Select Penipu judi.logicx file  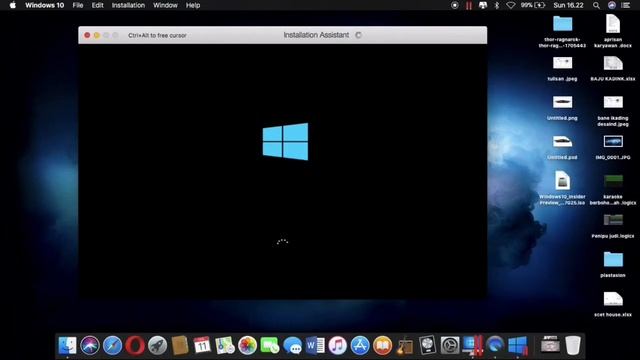pyautogui.click(x=613, y=220)
